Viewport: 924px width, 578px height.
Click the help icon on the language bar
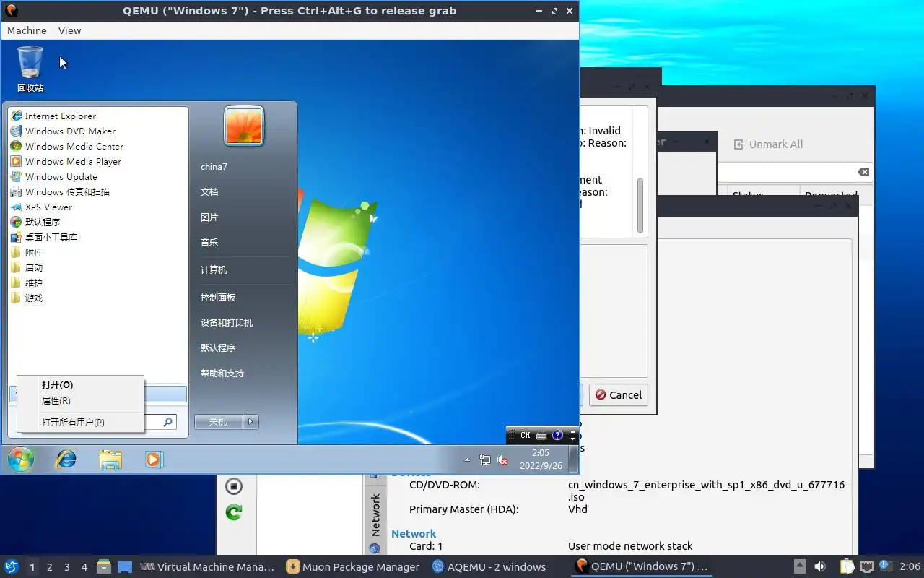coord(557,436)
